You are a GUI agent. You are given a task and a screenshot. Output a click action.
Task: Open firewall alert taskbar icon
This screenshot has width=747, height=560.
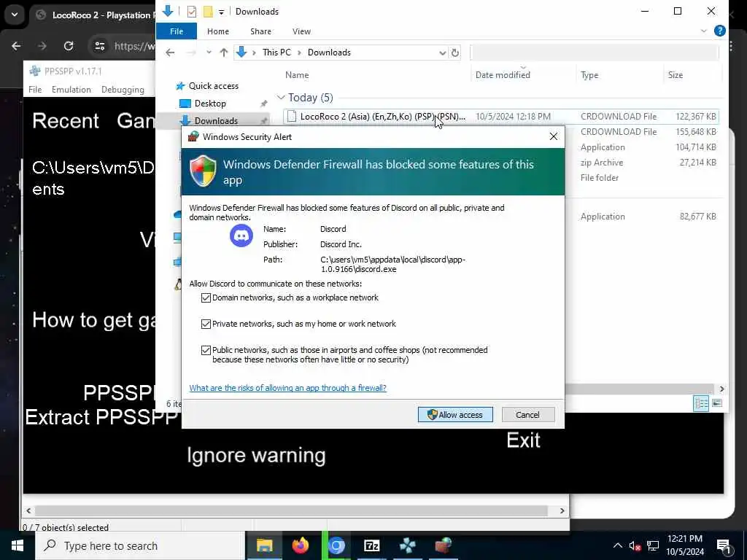tap(443, 545)
